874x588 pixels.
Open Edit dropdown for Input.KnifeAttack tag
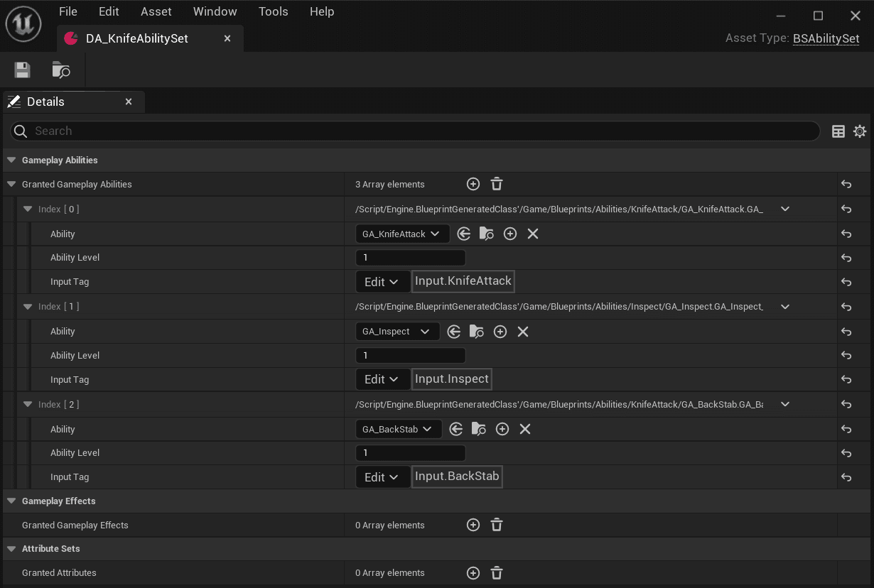click(382, 282)
